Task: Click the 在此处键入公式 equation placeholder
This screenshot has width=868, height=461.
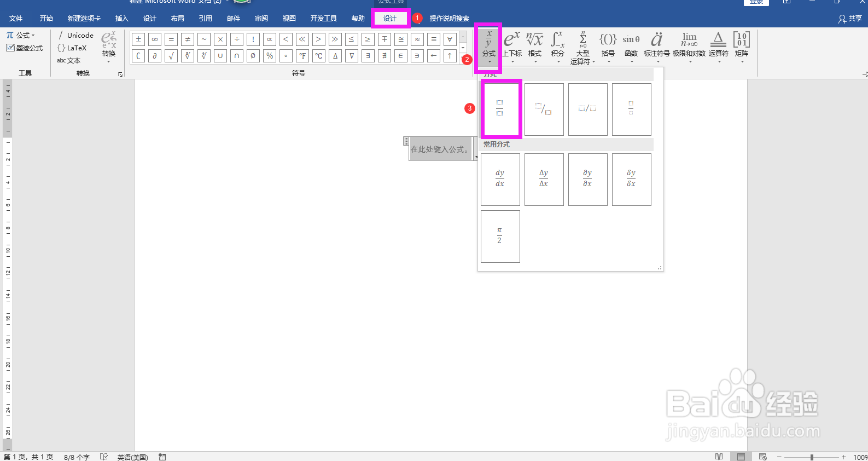Action: point(440,149)
